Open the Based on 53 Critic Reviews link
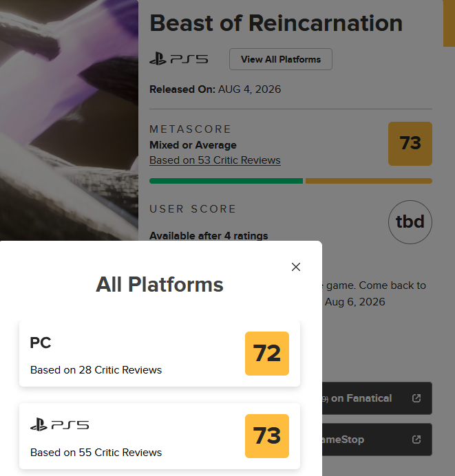Image resolution: width=455 pixels, height=476 pixels. (x=215, y=160)
